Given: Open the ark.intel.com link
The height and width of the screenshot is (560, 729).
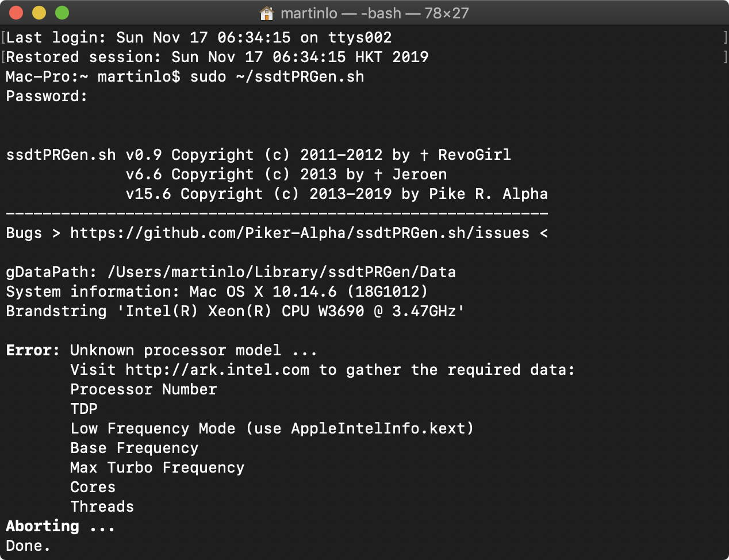Looking at the screenshot, I should point(217,370).
